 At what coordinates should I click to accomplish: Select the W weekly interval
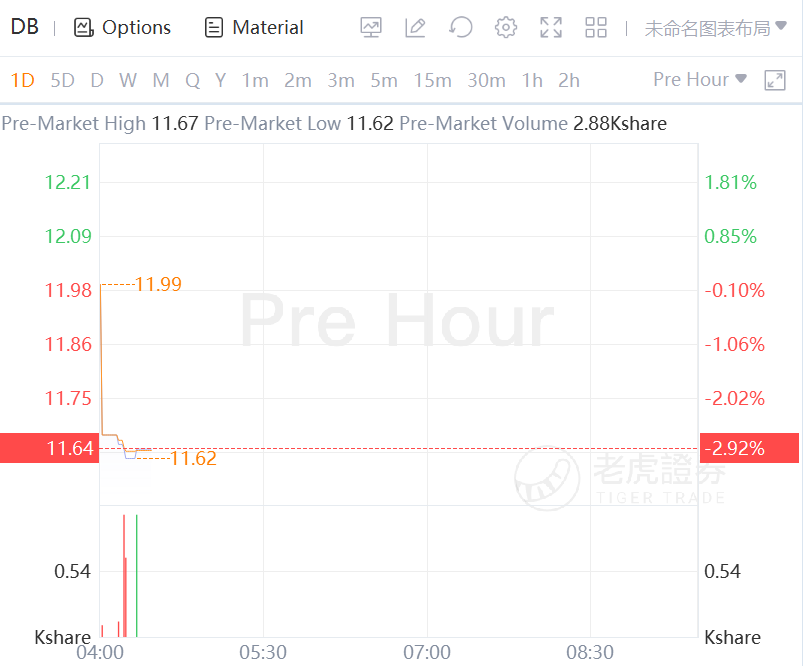click(128, 80)
